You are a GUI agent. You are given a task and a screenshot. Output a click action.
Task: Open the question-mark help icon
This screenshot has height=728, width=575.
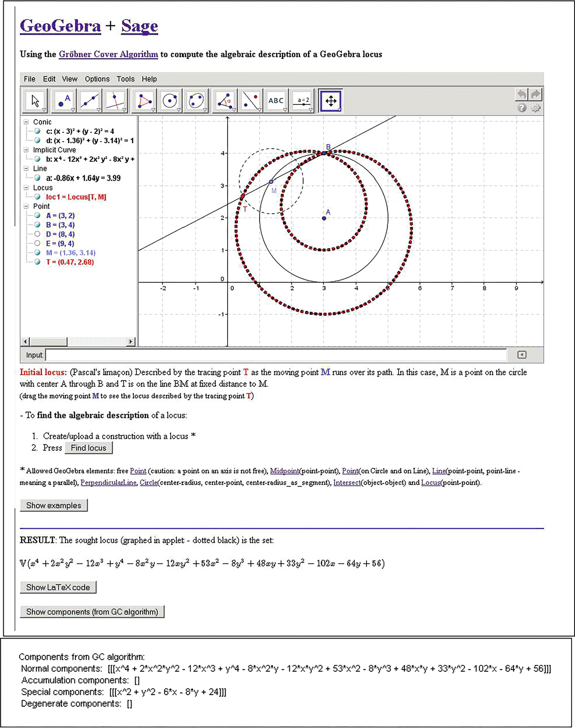click(x=522, y=108)
